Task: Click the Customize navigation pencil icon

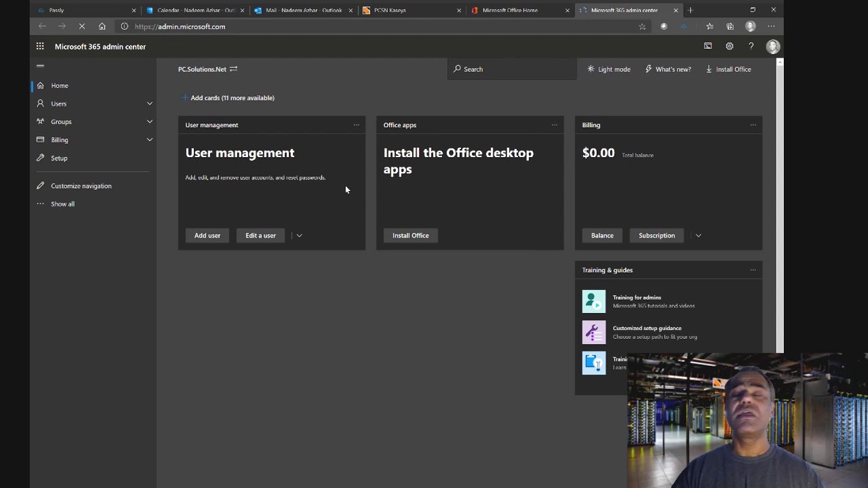Action: click(40, 186)
